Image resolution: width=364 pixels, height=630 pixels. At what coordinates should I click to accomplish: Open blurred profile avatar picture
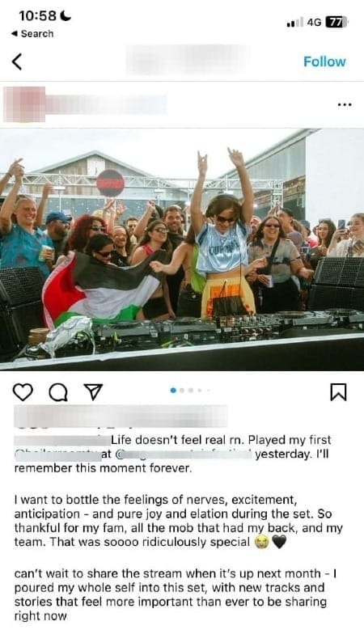point(24,104)
